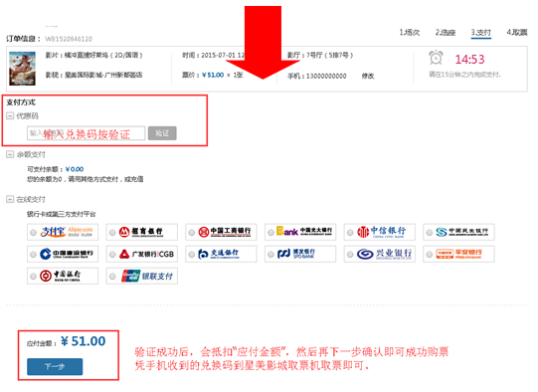Click the 修改 link beside phone number
538x392 pixels.
click(368, 76)
